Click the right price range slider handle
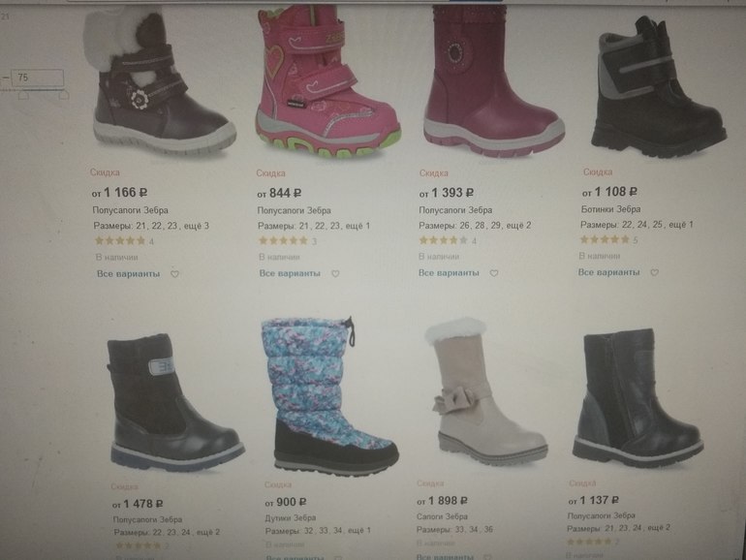746x560 pixels. click(64, 95)
